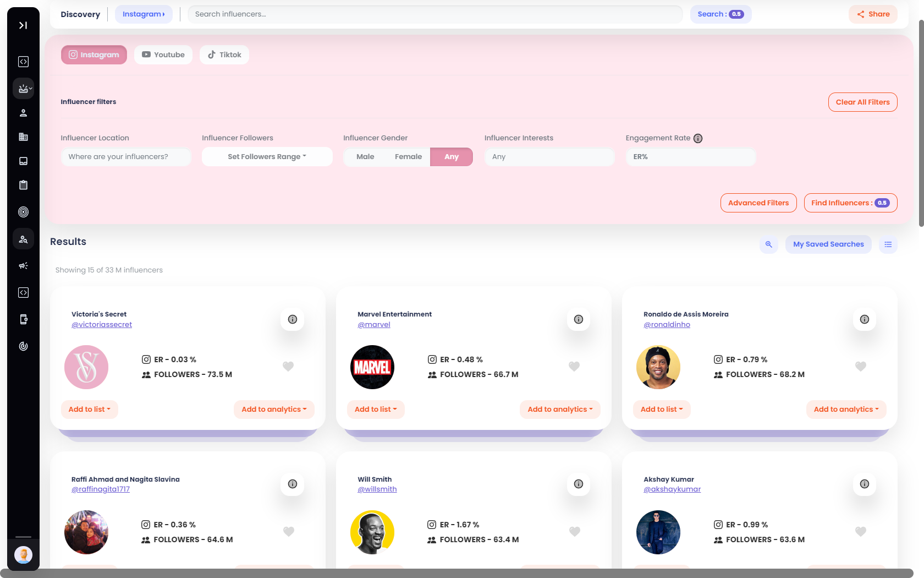
Task: Expand the highlighted crown sidebar menu
Action: click(x=23, y=88)
